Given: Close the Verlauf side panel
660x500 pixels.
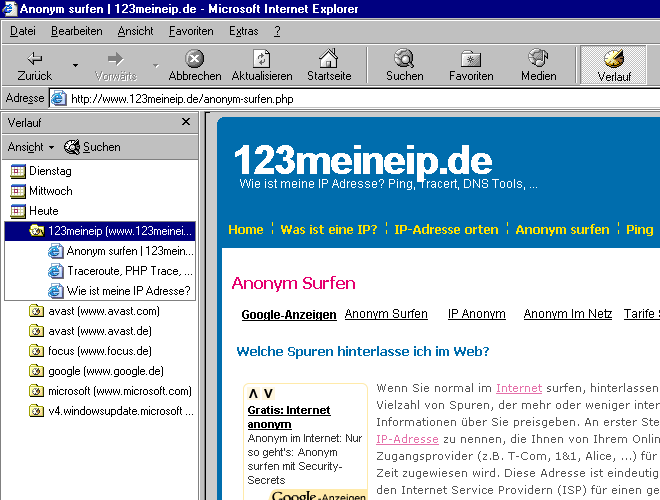Looking at the screenshot, I should coord(186,122).
